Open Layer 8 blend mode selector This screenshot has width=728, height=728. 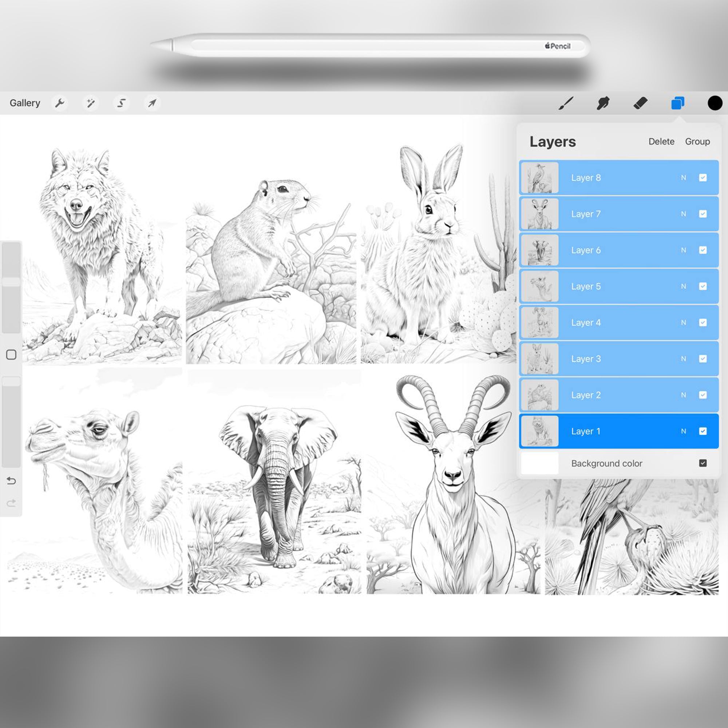(x=684, y=178)
